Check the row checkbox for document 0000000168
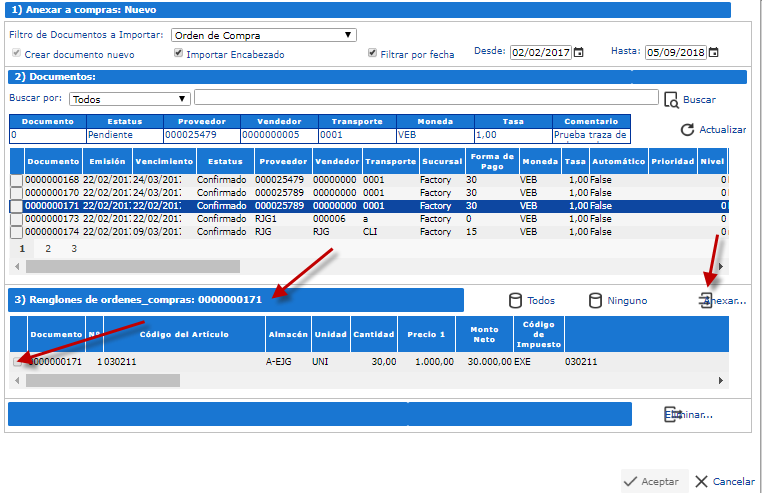Image resolution: width=762 pixels, height=493 pixels. point(16,180)
